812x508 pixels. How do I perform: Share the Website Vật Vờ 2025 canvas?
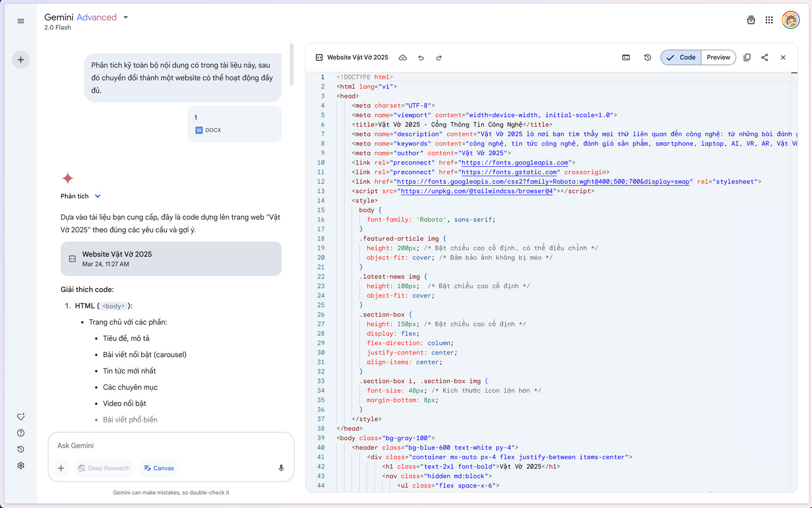tap(765, 57)
